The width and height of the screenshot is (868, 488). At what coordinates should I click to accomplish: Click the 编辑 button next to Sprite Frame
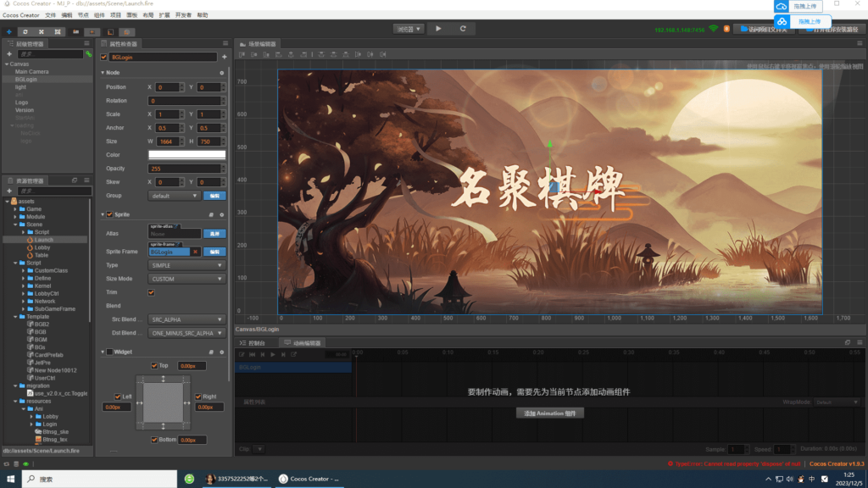tap(214, 252)
